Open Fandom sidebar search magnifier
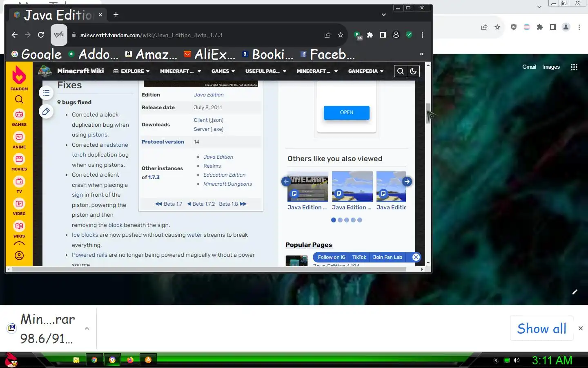Image resolution: width=588 pixels, height=368 pixels. pos(19,99)
